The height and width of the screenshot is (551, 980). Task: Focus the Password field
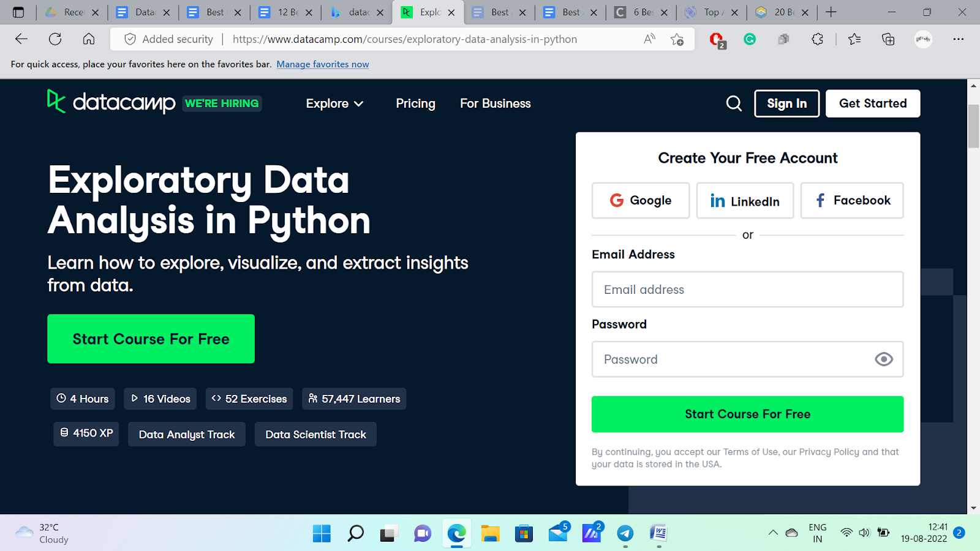tap(747, 359)
